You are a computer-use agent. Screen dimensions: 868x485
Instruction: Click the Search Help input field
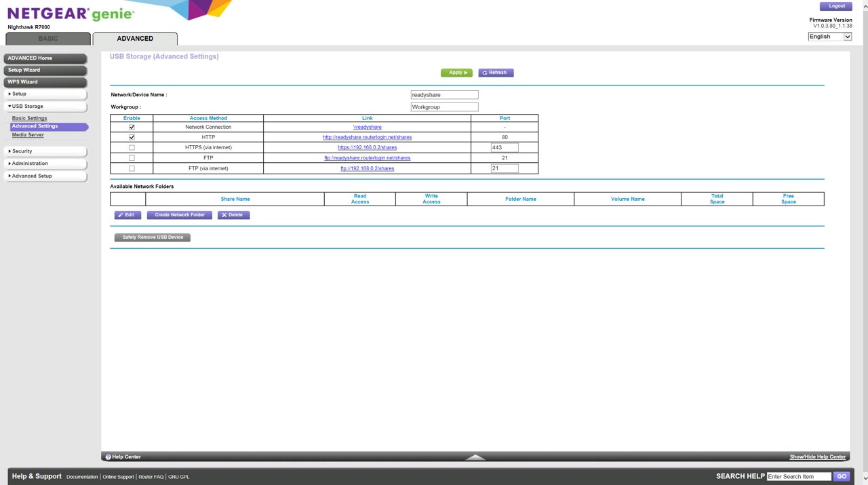pyautogui.click(x=799, y=477)
